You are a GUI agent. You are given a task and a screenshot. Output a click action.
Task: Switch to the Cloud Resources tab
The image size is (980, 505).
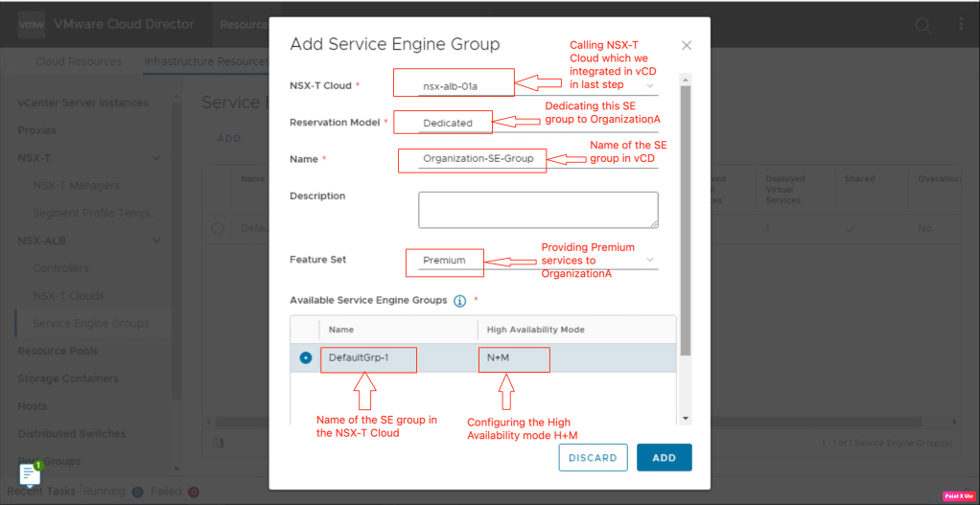(x=78, y=61)
